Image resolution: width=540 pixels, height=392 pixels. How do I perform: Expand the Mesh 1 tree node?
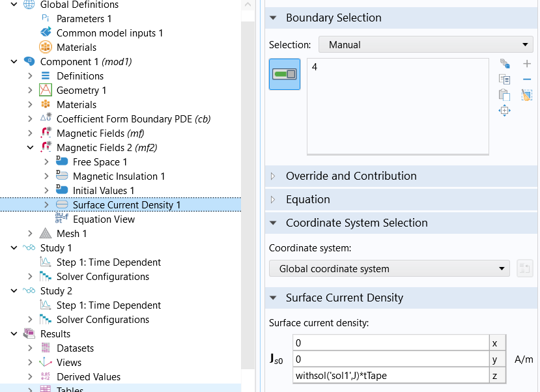coord(30,234)
